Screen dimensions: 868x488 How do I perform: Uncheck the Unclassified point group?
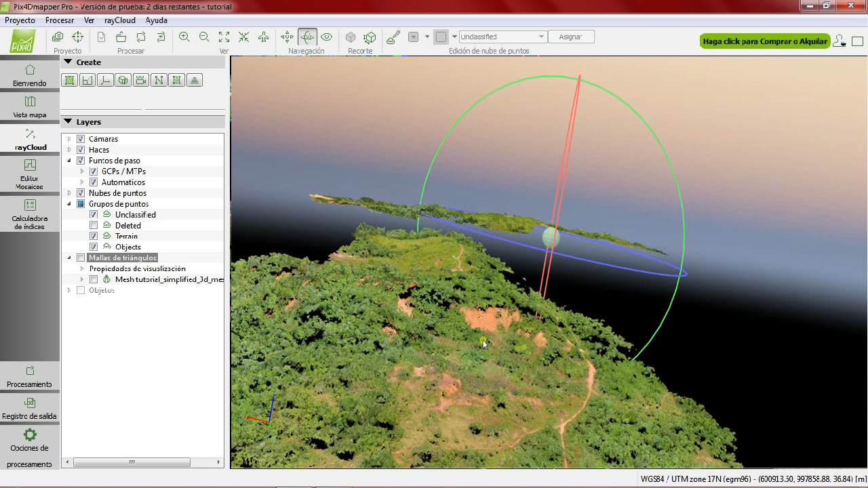(94, 215)
